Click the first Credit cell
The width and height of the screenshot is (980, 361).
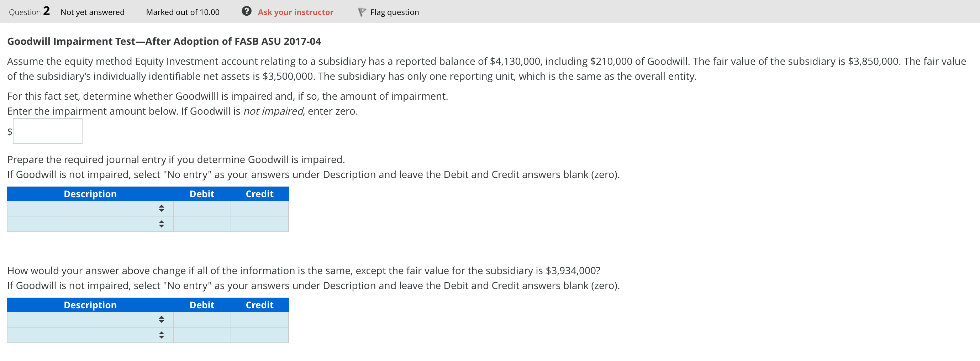259,208
